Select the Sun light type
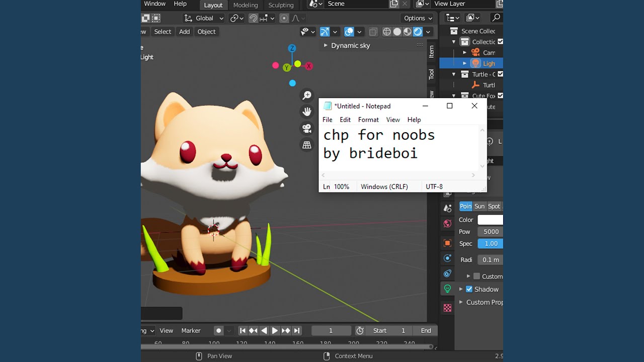The width and height of the screenshot is (644, 362). click(479, 206)
